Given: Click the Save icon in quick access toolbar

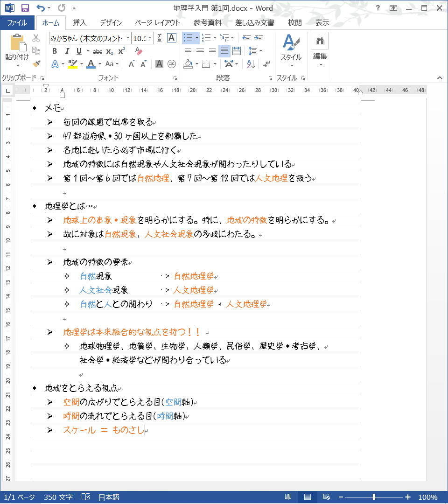Looking at the screenshot, I should tap(25, 8).
